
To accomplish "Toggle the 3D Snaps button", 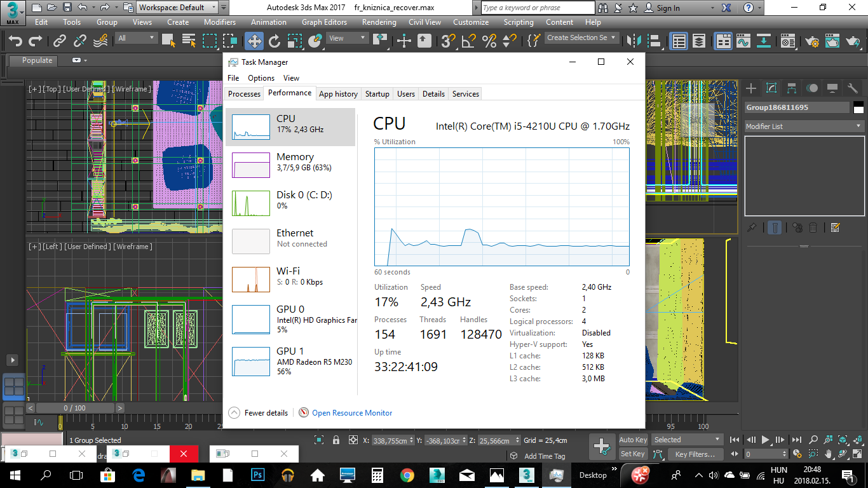I will [448, 41].
